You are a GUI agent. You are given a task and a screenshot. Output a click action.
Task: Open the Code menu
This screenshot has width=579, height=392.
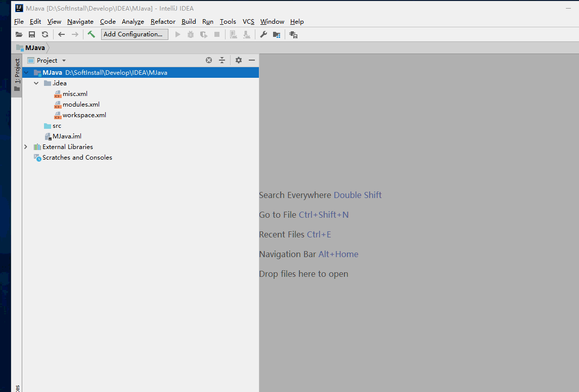pos(107,22)
